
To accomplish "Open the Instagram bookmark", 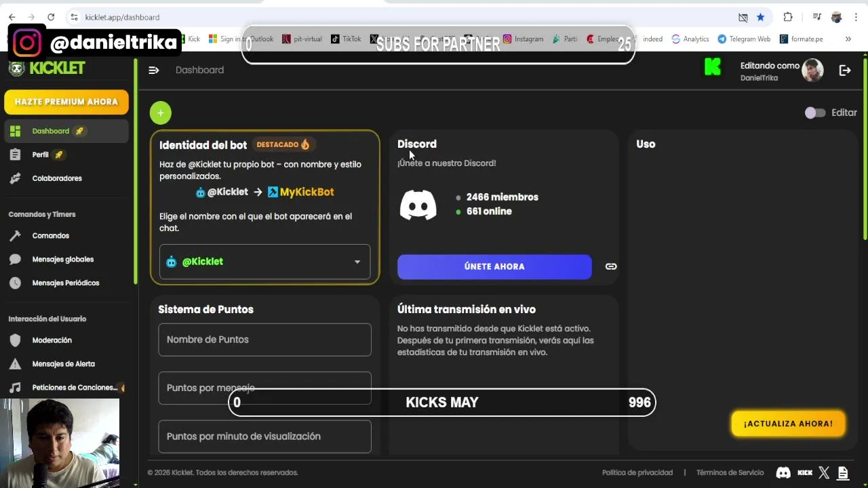I will (523, 39).
